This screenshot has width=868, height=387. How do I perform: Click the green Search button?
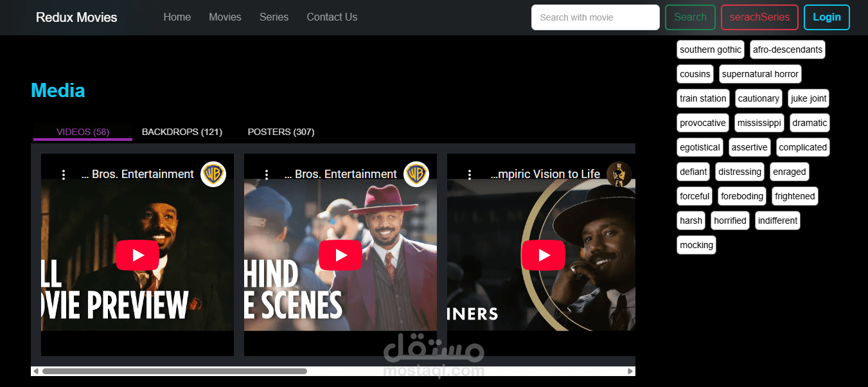pos(691,17)
